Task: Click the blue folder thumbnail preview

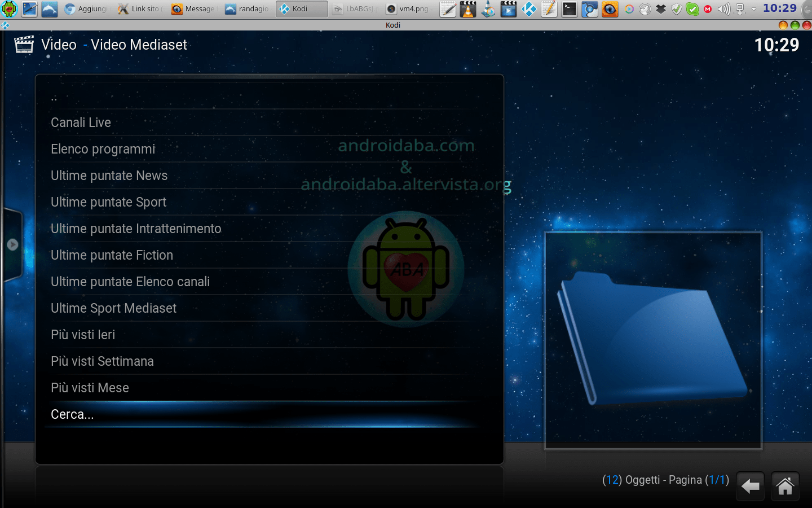Action: pos(653,340)
